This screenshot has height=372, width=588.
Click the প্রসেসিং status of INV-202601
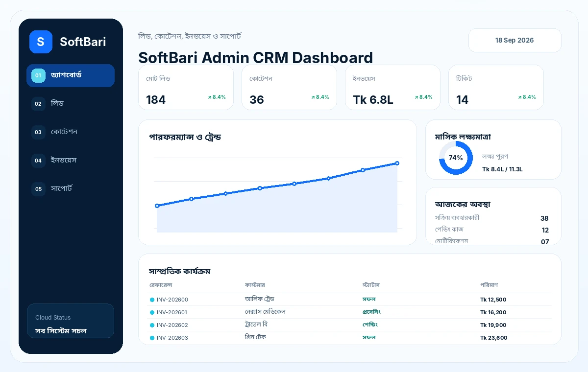pyautogui.click(x=371, y=312)
